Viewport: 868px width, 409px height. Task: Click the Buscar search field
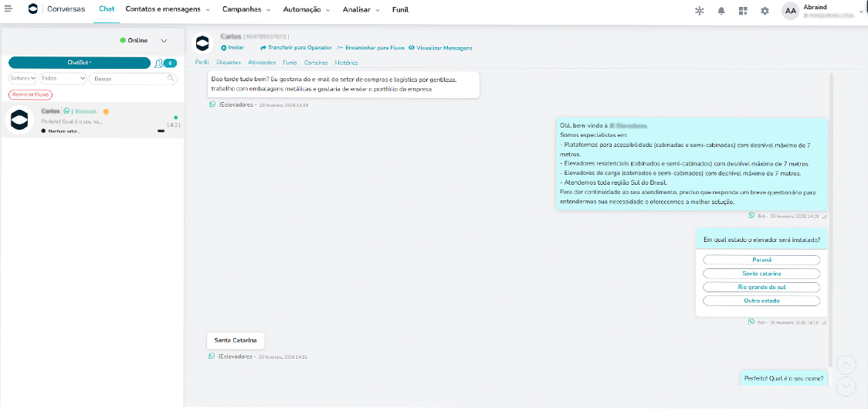(127, 78)
